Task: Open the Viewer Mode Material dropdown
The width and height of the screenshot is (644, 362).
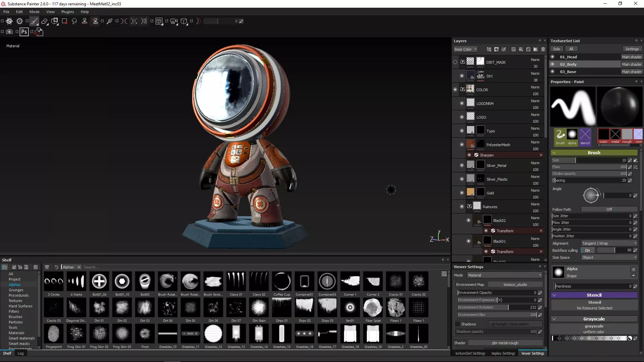Action: [504, 275]
